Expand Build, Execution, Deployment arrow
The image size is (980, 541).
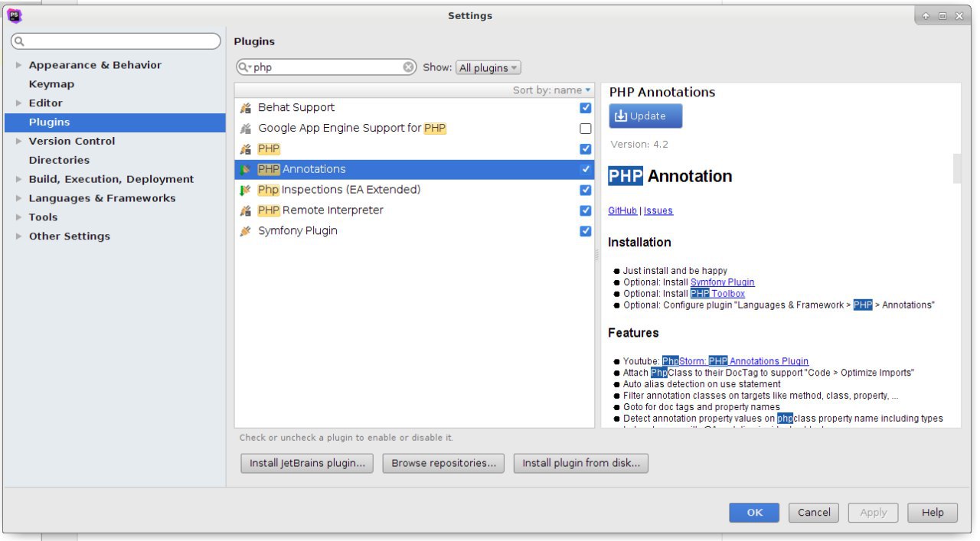[18, 179]
